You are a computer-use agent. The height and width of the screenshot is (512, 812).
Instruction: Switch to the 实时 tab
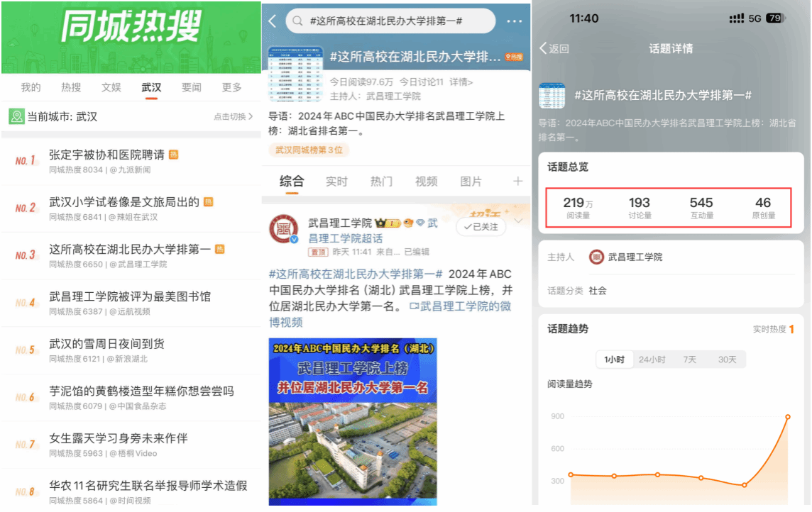tap(336, 182)
